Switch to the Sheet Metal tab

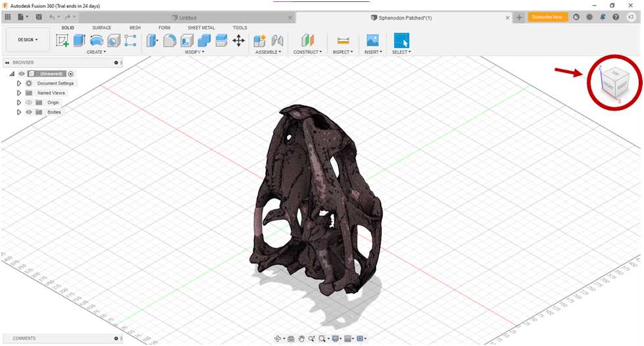(201, 28)
